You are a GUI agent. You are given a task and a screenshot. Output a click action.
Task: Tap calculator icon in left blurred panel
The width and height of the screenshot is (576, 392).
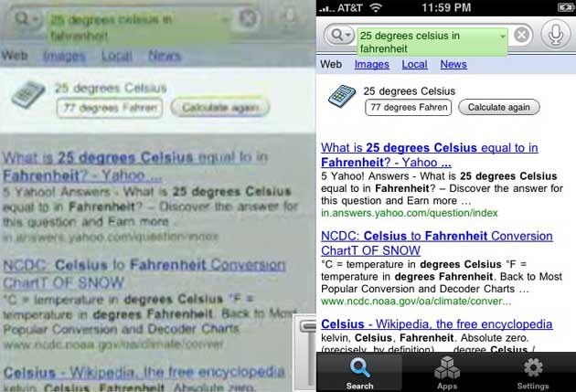coord(28,94)
